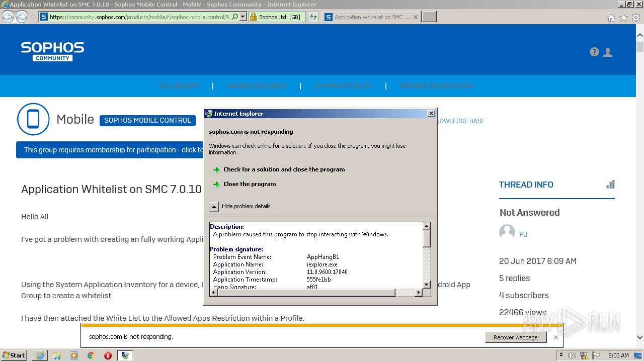The image size is (644, 362).
Task: Click the Not Answered status text
Action: tap(529, 213)
